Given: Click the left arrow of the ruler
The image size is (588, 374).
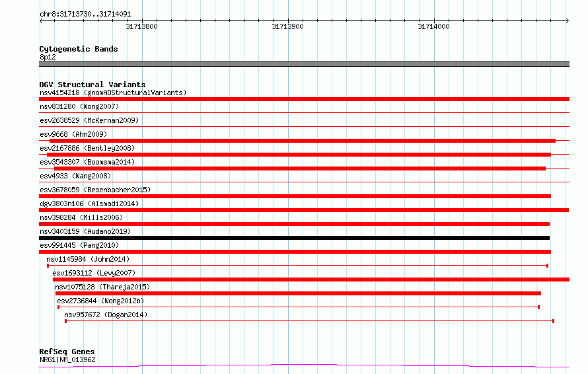Looking at the screenshot, I should pyautogui.click(x=41, y=20).
